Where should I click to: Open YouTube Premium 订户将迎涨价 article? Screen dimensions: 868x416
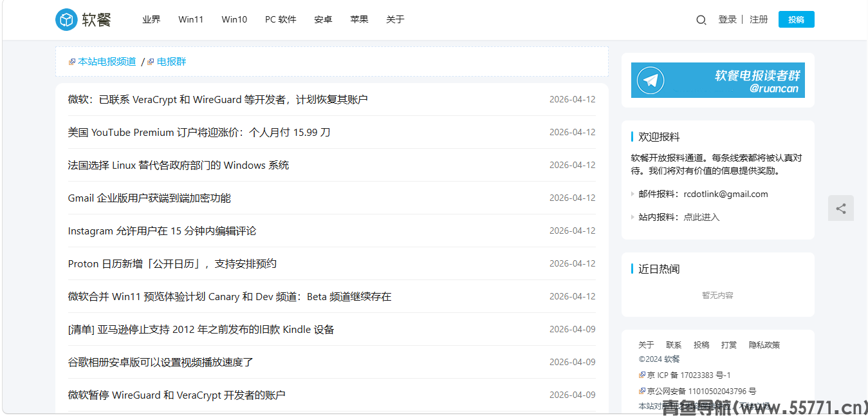point(199,133)
